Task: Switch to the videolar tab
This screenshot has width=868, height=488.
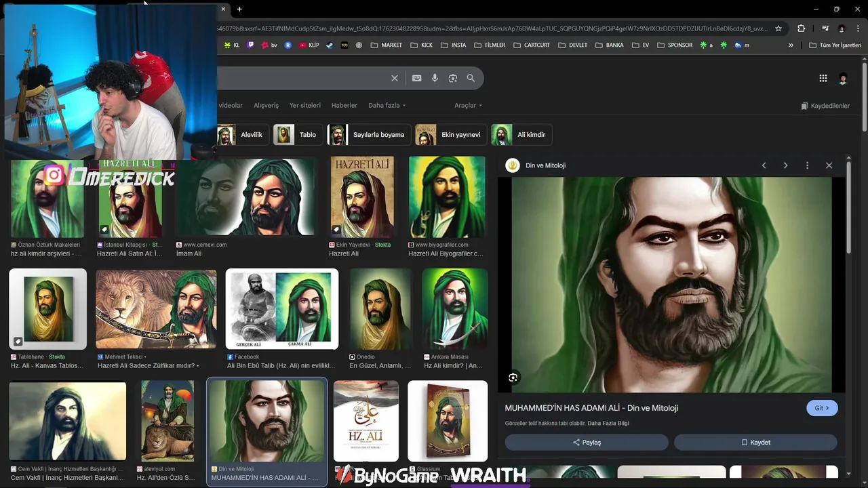Action: click(231, 106)
